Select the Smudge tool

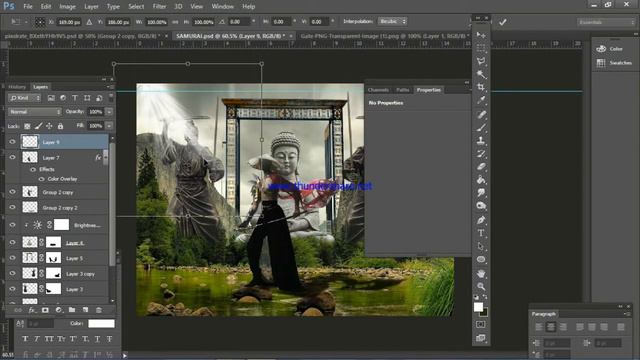(x=481, y=193)
